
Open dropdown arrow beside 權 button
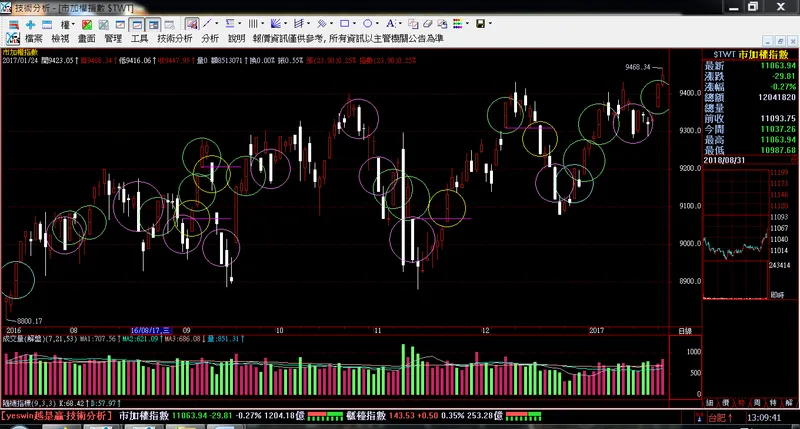(x=73, y=24)
